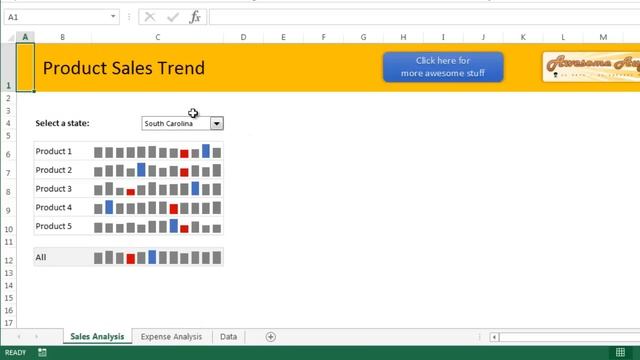The width and height of the screenshot is (640, 360).
Task: Click Product 3 sparkline red low bar
Action: click(131, 192)
